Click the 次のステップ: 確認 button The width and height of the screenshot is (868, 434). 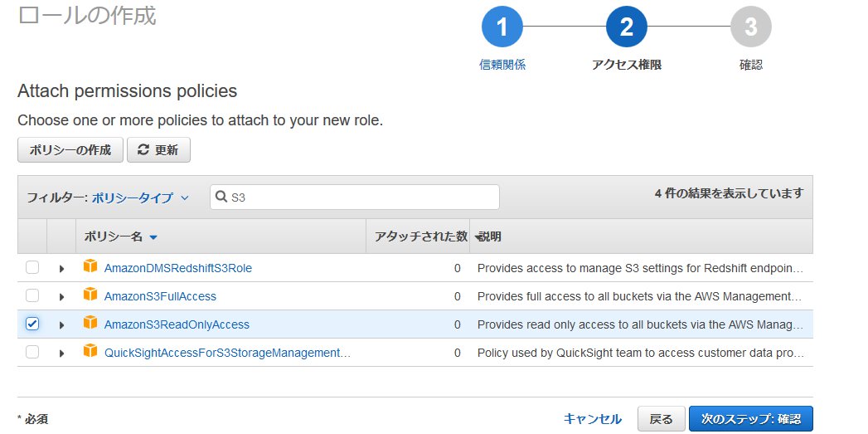[750, 419]
